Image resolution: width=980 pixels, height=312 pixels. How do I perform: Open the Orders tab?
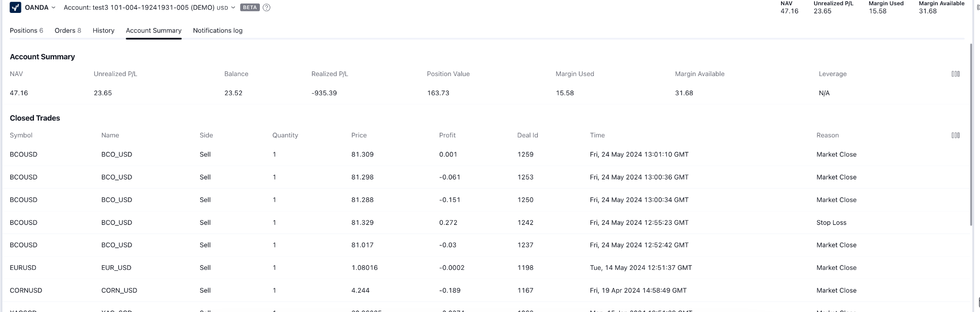pos(67,31)
